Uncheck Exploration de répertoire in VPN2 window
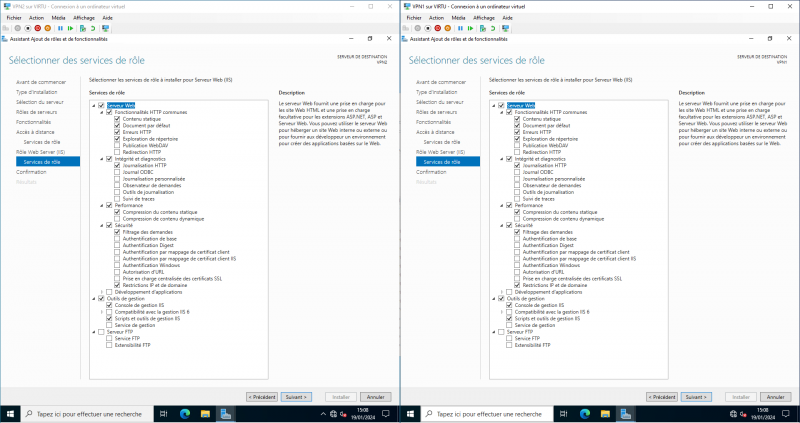Viewport: 800px width, 423px height. pyautogui.click(x=117, y=139)
